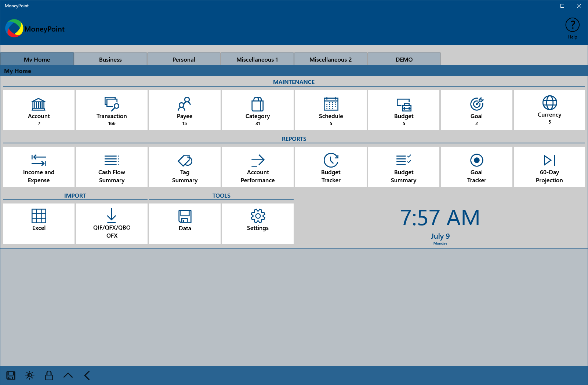Screen dimensions: 588x385
Task: Click the save disk icon in bottom bar
Action: [11, 375]
